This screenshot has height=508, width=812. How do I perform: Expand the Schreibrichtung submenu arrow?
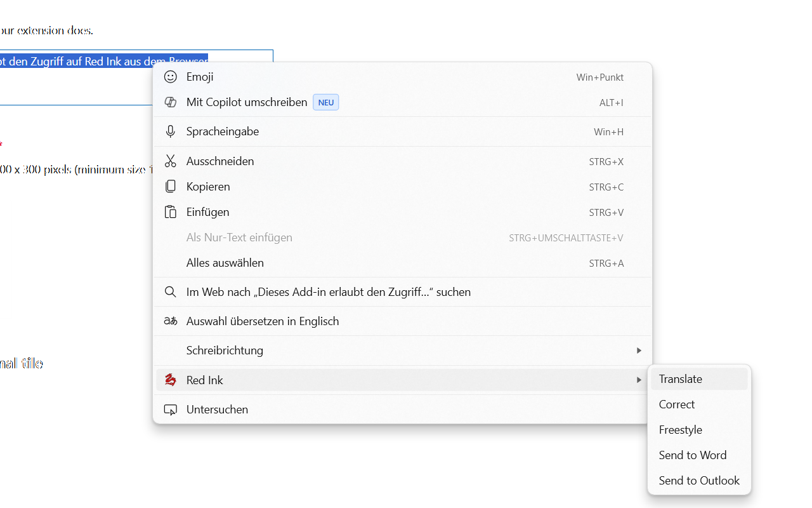(639, 351)
